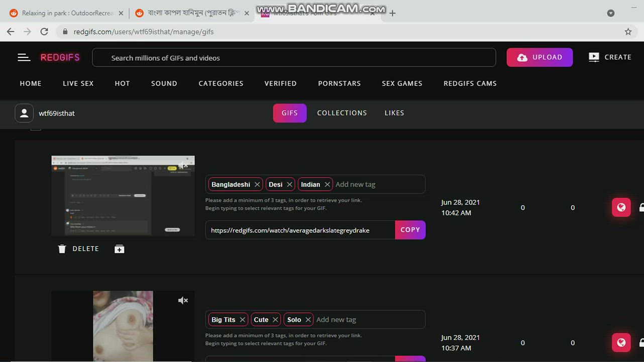
Task: Open the REDGIFS CAMS nav item
Action: click(x=470, y=83)
